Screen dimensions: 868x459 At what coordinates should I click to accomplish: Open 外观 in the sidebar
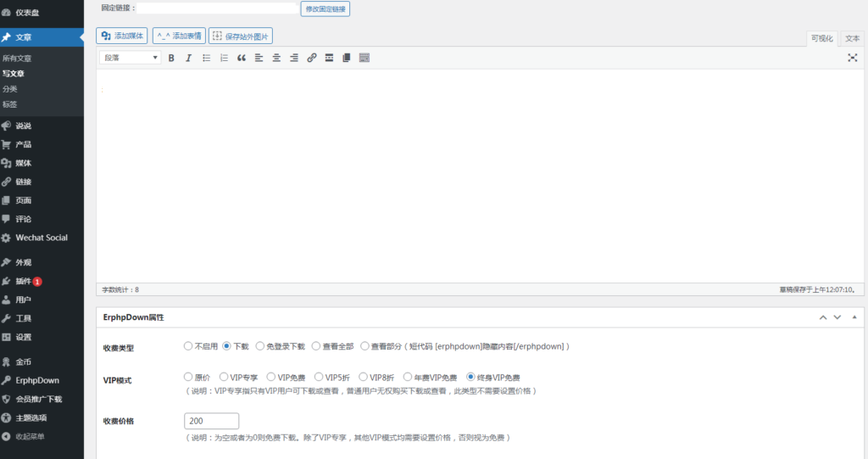[x=42, y=262]
